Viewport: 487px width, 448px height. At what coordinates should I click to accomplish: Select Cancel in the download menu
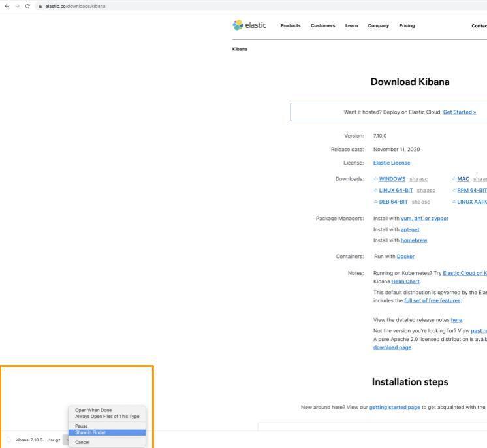(107, 442)
